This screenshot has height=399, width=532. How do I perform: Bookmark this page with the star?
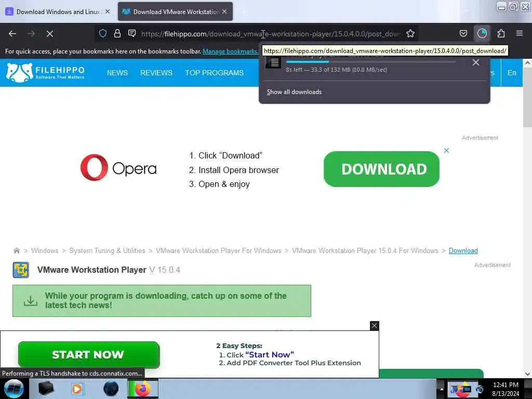coord(410,33)
